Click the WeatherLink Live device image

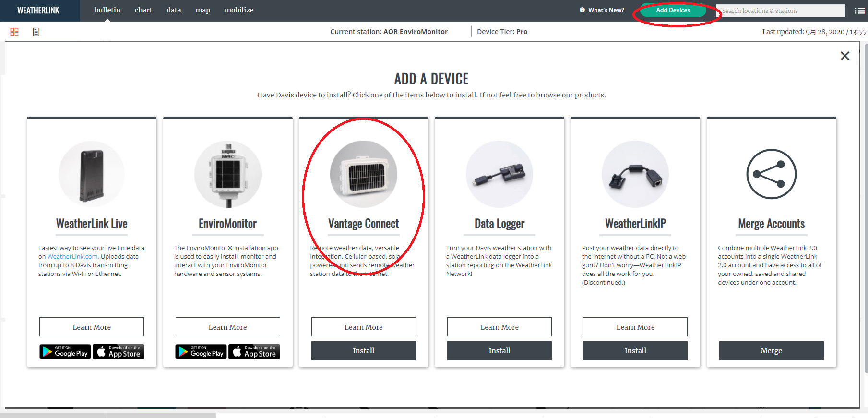[x=92, y=174]
